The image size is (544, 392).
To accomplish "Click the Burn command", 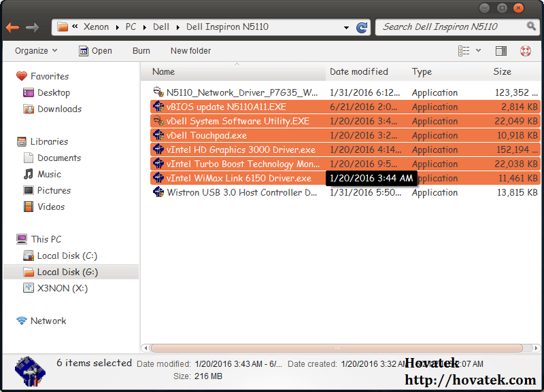I will coord(141,50).
